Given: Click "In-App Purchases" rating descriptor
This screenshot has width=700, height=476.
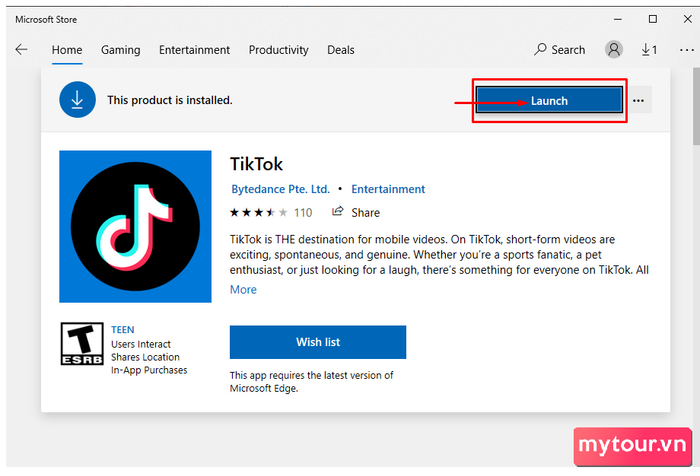Looking at the screenshot, I should click(149, 370).
